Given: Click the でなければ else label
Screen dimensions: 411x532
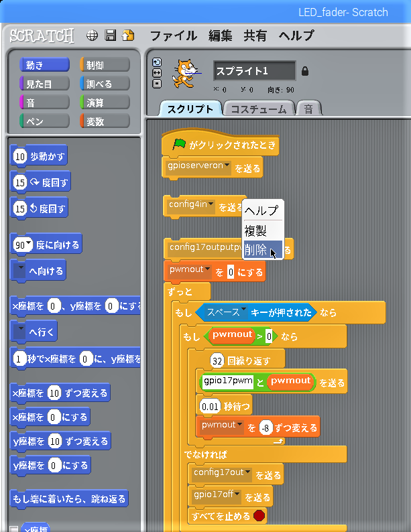Looking at the screenshot, I should (x=205, y=454).
